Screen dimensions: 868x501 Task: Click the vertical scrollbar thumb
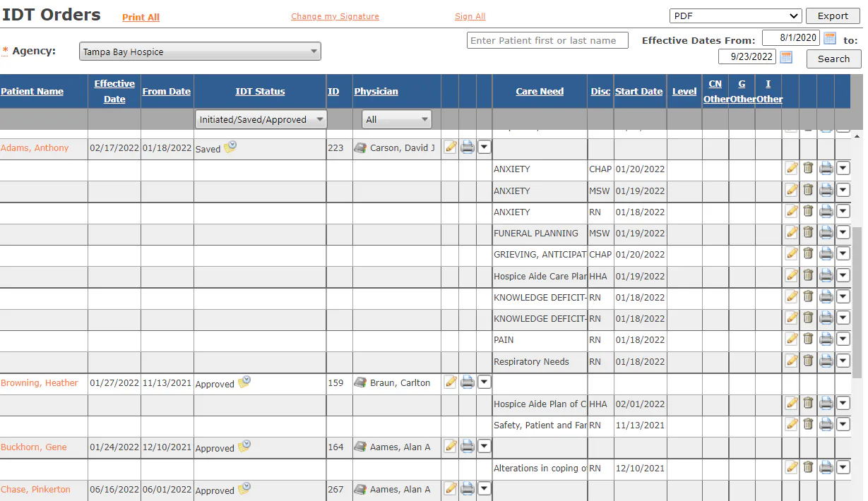[857, 302]
